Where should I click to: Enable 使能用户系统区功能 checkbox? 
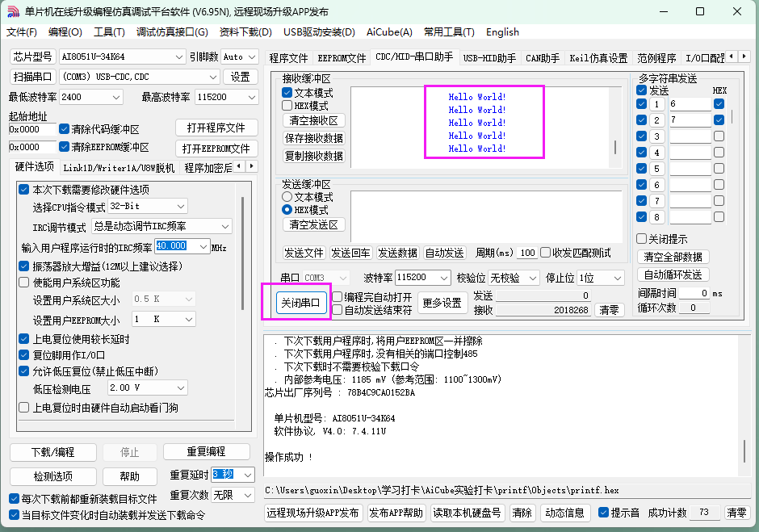coord(23,283)
